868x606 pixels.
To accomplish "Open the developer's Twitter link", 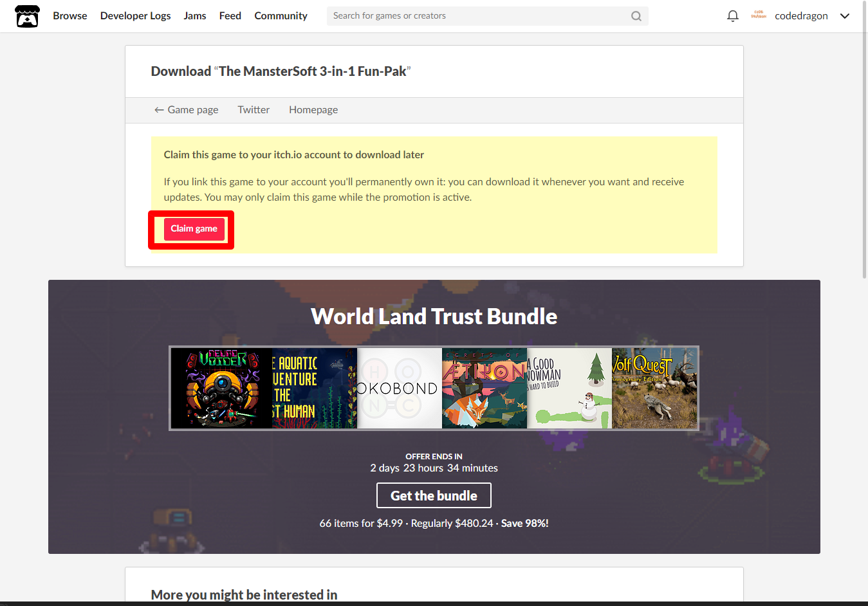I will pos(254,110).
